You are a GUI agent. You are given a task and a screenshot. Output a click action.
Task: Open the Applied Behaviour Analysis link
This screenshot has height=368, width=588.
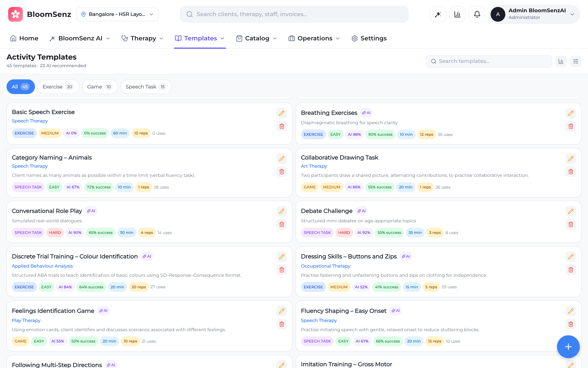click(x=42, y=266)
